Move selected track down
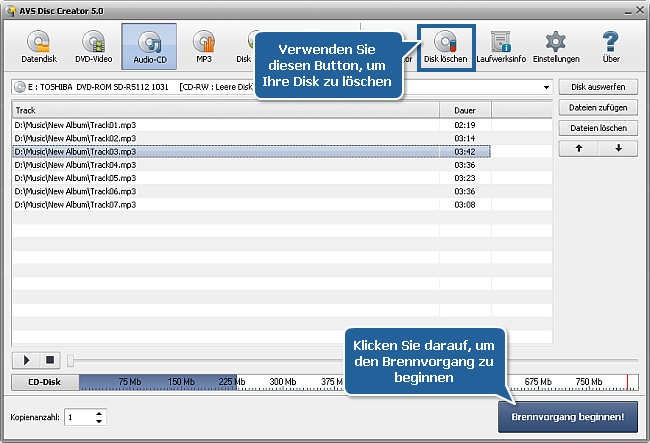The height and width of the screenshot is (443, 650). 618,148
